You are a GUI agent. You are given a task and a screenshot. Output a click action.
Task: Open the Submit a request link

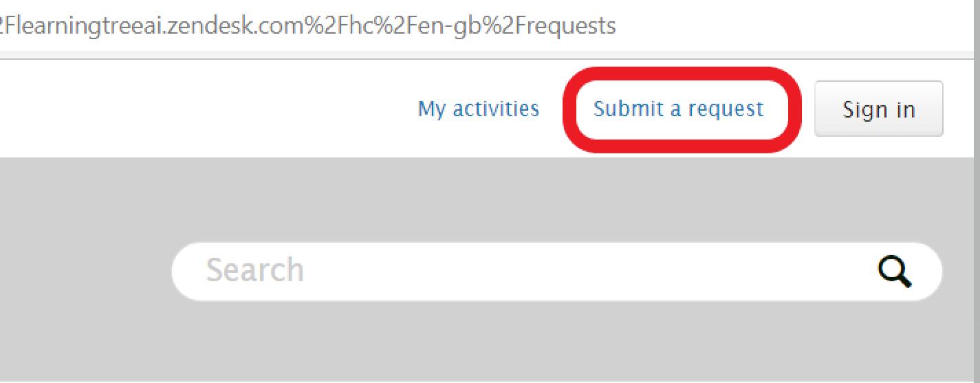click(x=678, y=109)
